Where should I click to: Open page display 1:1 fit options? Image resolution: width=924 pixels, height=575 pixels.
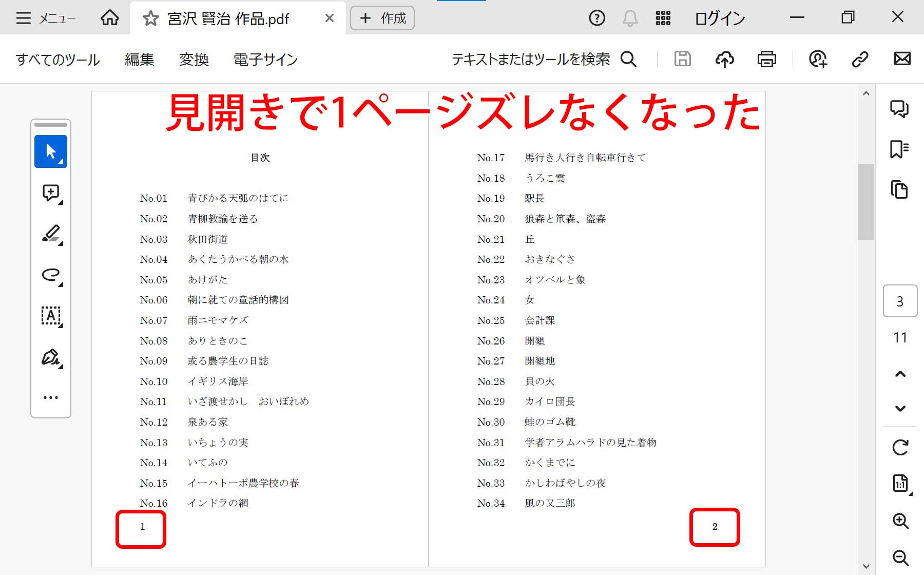[901, 484]
